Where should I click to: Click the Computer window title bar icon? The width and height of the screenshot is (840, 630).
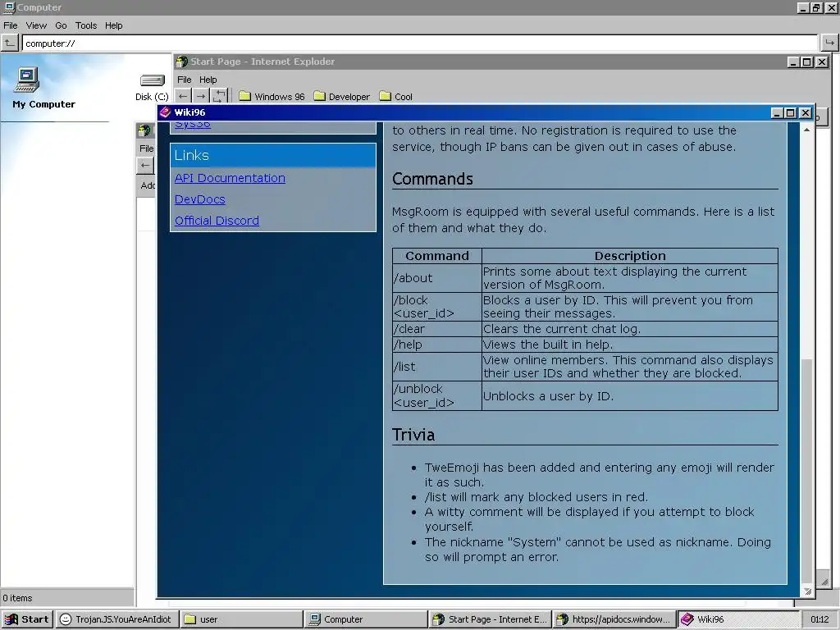(9, 7)
